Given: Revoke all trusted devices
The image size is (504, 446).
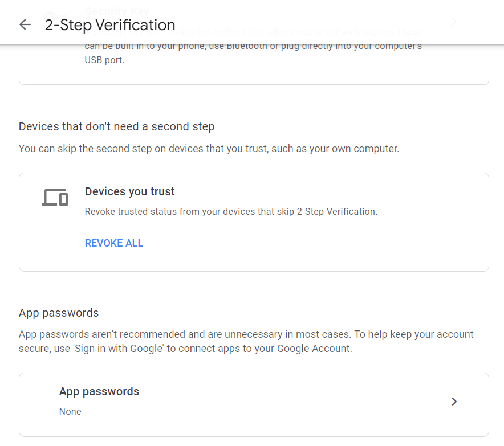Looking at the screenshot, I should [114, 243].
